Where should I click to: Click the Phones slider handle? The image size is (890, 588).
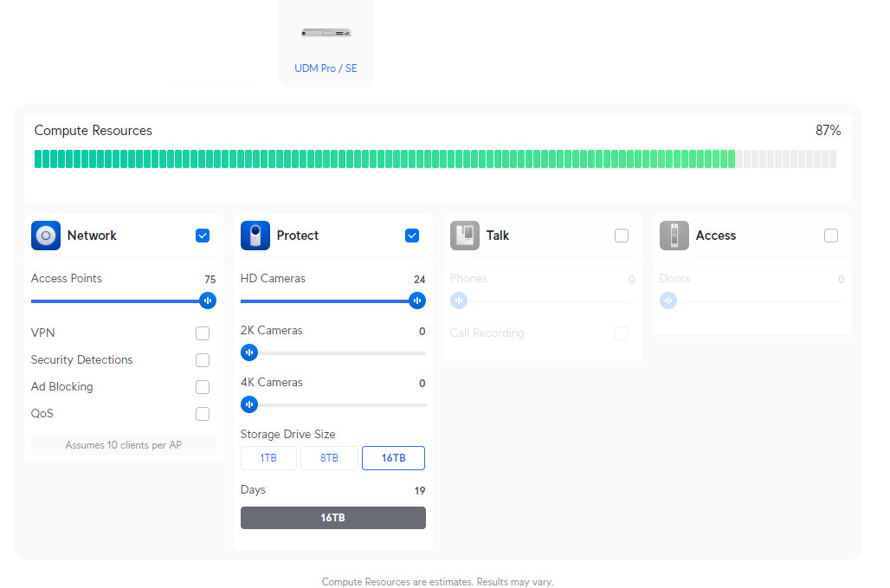(x=459, y=300)
